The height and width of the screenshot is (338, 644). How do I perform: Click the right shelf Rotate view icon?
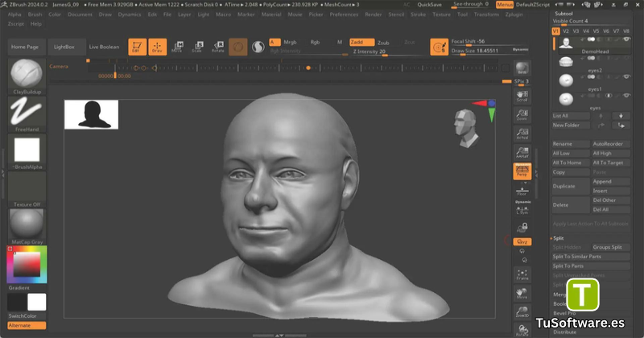coord(522,331)
